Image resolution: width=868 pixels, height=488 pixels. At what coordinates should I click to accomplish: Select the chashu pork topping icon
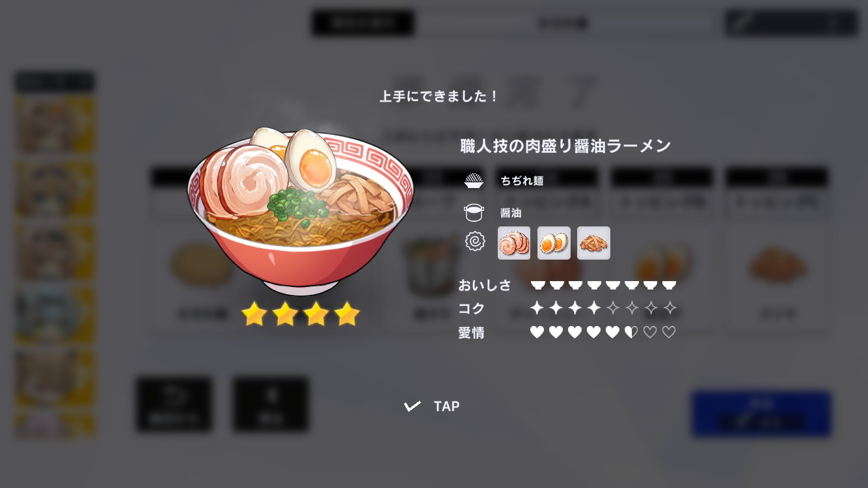click(514, 243)
